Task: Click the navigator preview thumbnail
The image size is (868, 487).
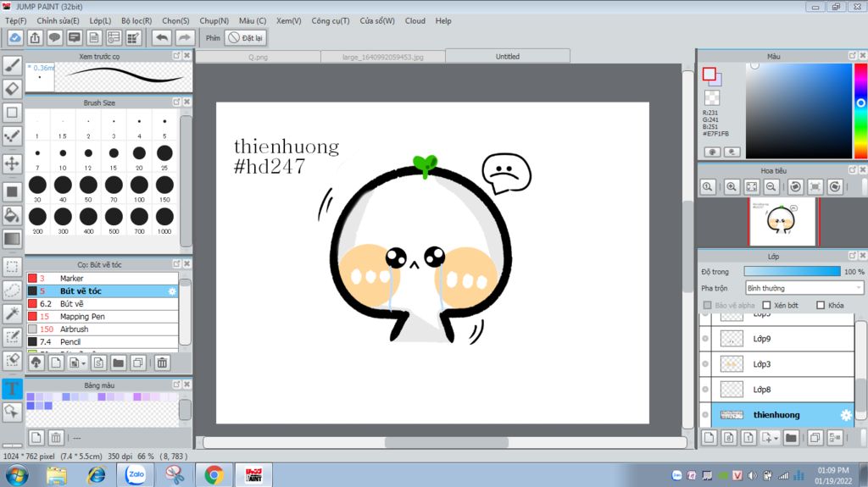Action: pos(782,222)
